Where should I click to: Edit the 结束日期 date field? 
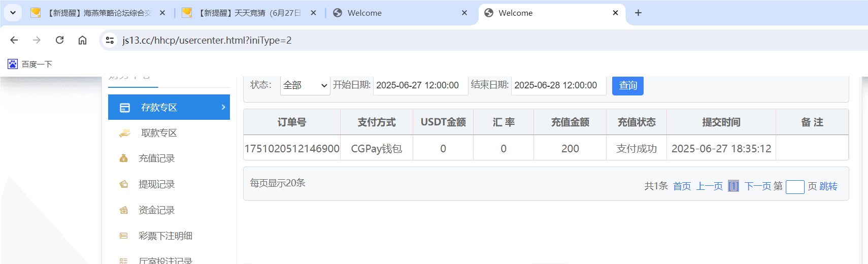[x=558, y=85]
